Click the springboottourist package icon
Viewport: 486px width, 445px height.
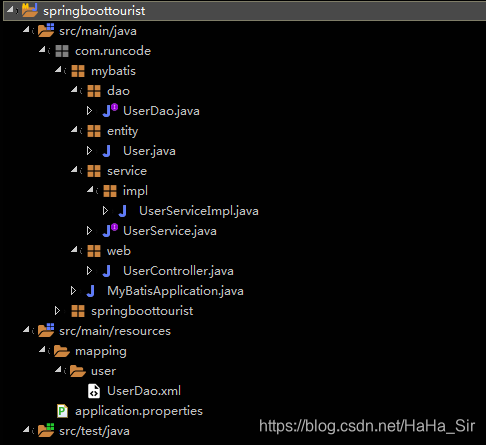78,311
